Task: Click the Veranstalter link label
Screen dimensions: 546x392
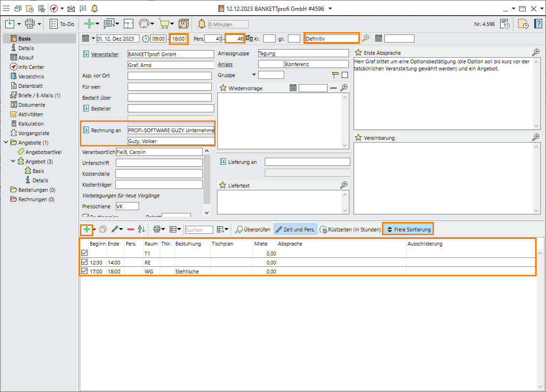Action: pos(105,54)
